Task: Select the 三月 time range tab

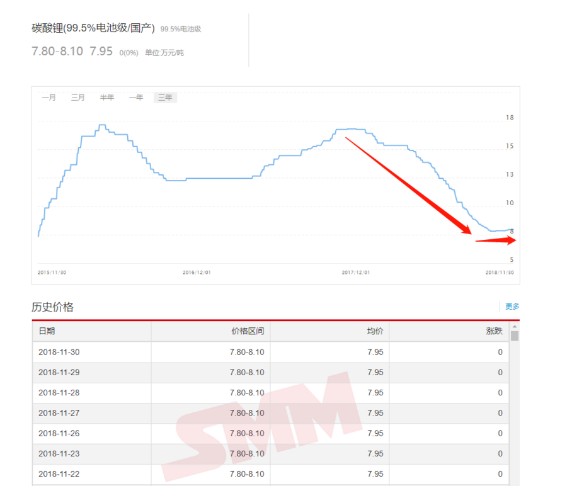Action: [x=78, y=97]
